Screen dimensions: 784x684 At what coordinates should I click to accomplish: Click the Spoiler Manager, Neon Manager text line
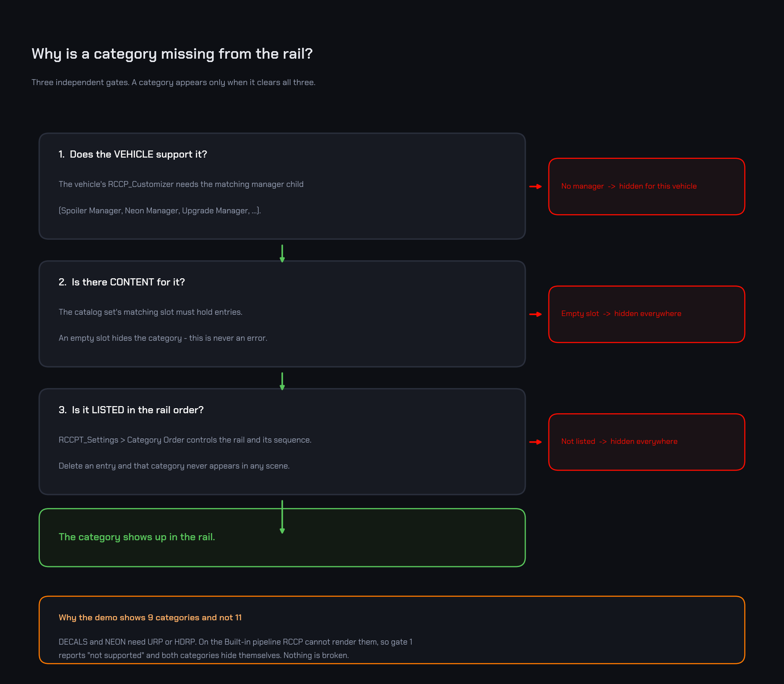coord(160,210)
